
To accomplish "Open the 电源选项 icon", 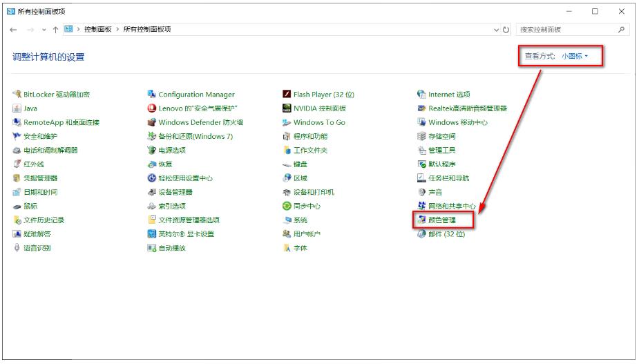I will pos(151,151).
